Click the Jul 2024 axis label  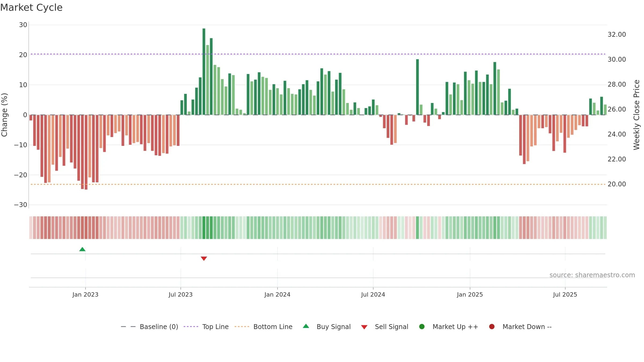(x=373, y=294)
